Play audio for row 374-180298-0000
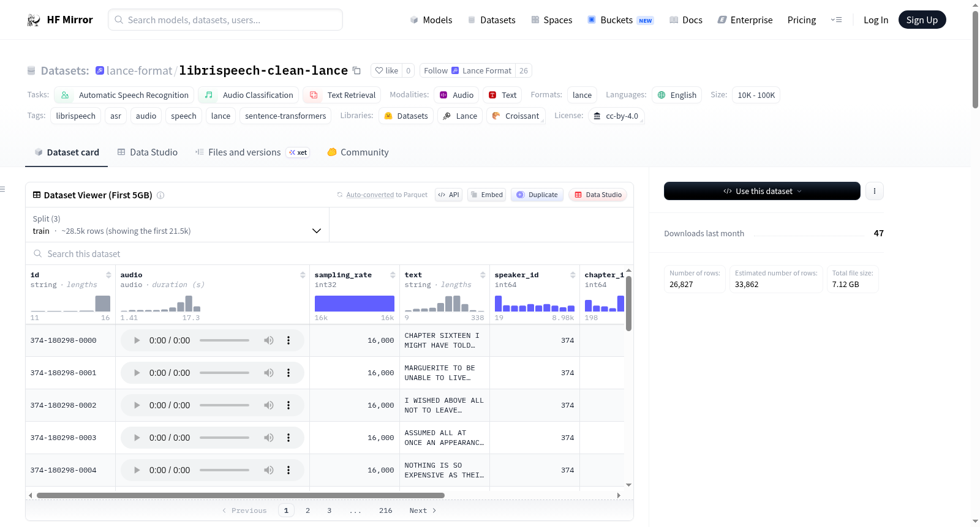Viewport: 980px width, 527px height. 137,340
